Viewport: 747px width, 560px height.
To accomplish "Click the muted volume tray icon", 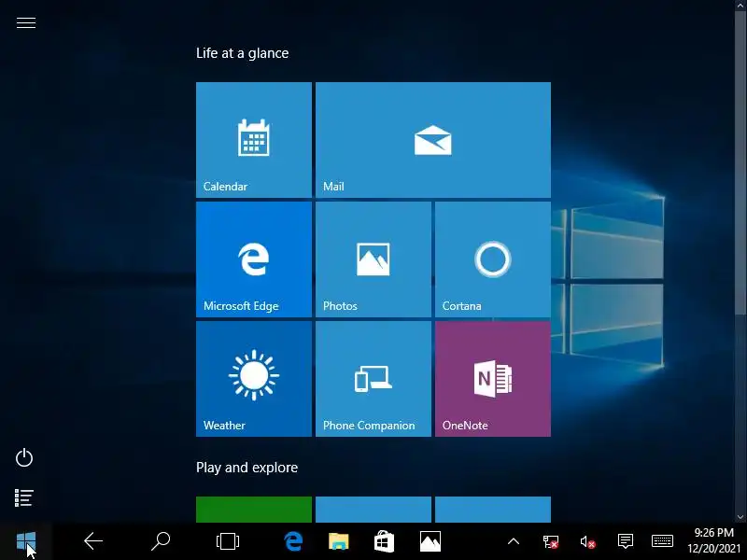I will (x=588, y=542).
